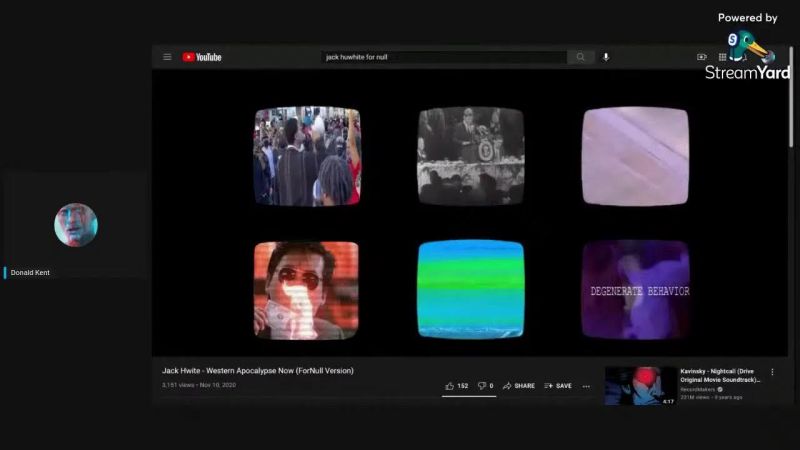Click the crowd scene video tile
This screenshot has height=450, width=800.
(307, 156)
